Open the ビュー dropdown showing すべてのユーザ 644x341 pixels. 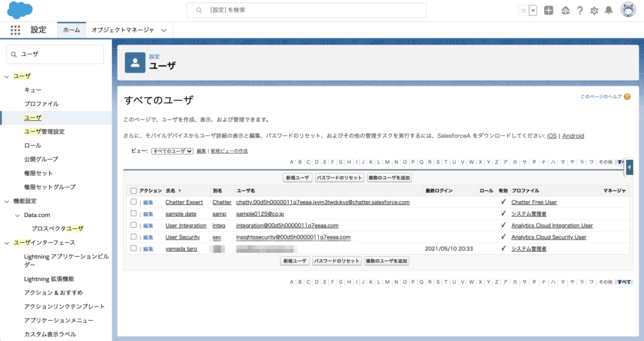pos(172,151)
